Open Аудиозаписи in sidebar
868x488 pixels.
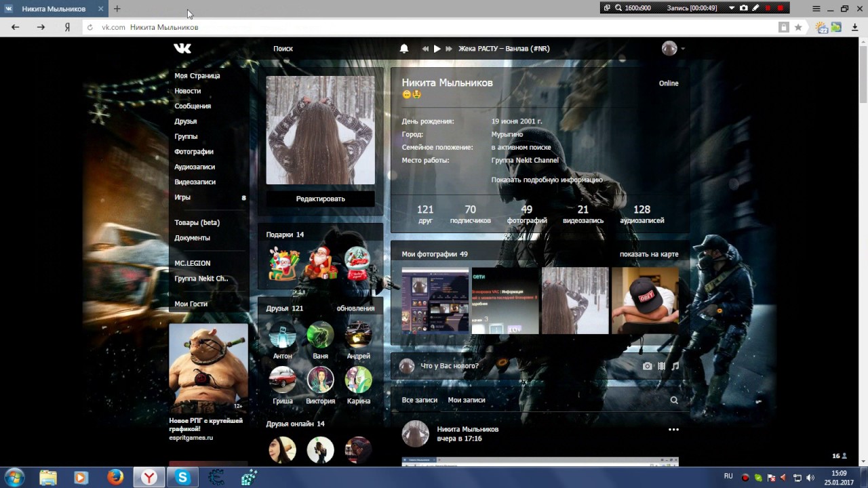coord(195,167)
